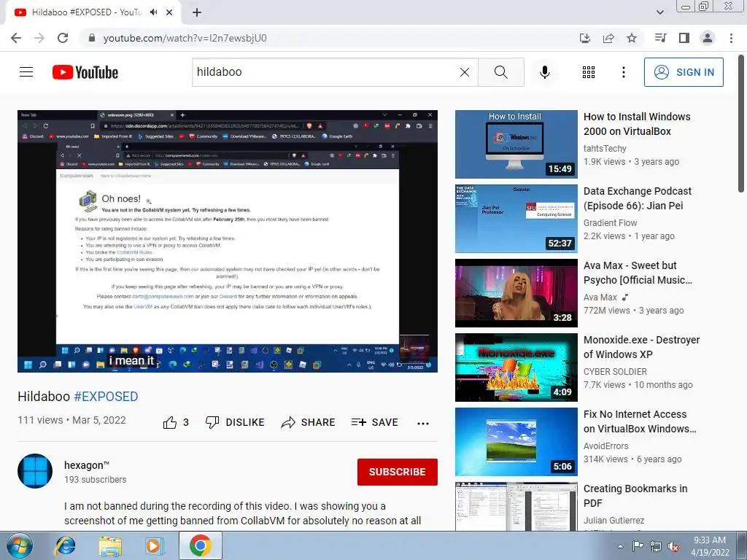Image resolution: width=747 pixels, height=560 pixels.
Task: Start voice search with microphone icon
Action: tap(544, 72)
